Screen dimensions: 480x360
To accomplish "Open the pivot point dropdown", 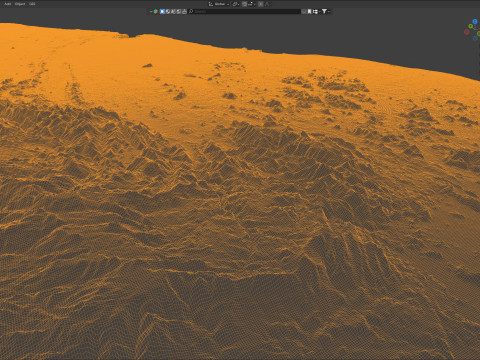I will (235, 4).
